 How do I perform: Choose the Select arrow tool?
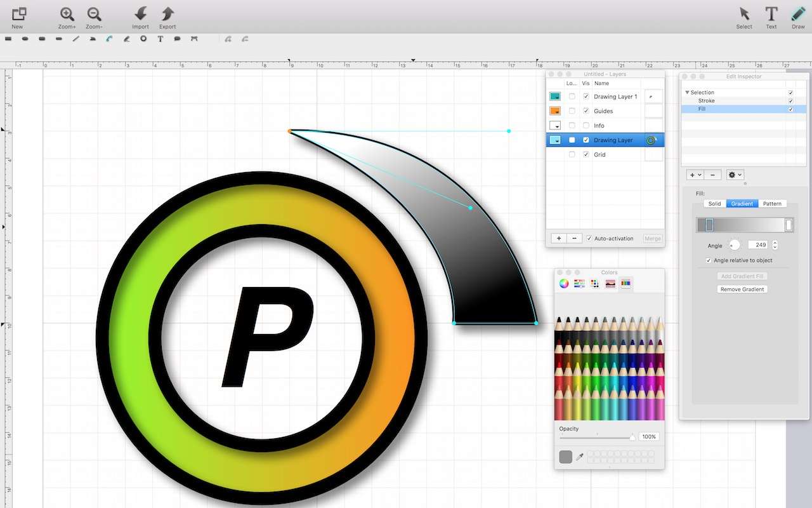pyautogui.click(x=744, y=14)
